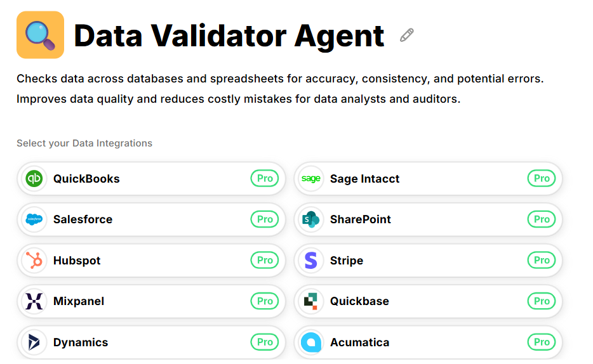
Task: Choose the Acumatica integration label
Action: 359,342
